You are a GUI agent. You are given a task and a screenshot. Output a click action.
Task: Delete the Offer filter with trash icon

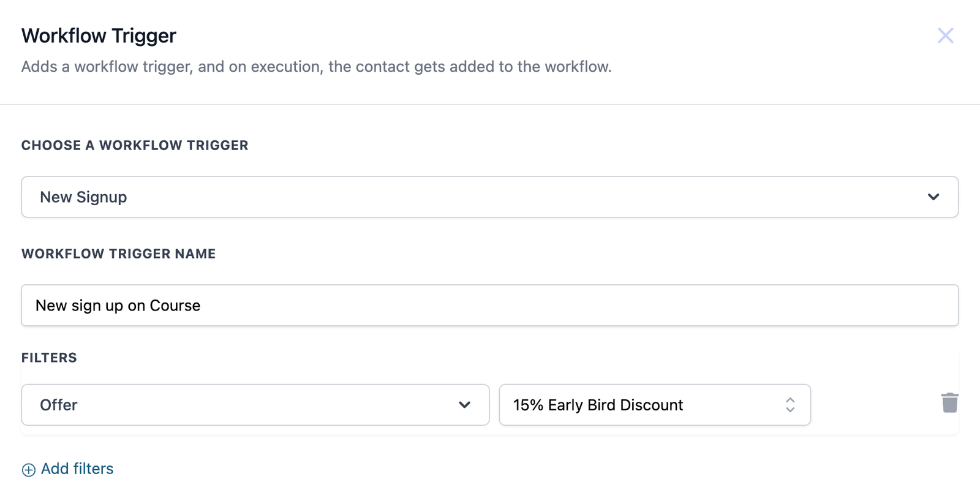(949, 403)
